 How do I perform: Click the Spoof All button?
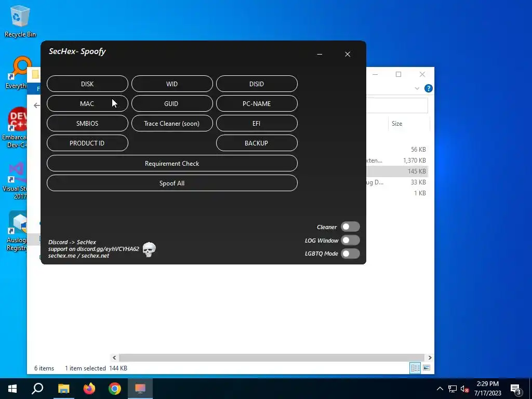click(x=172, y=183)
